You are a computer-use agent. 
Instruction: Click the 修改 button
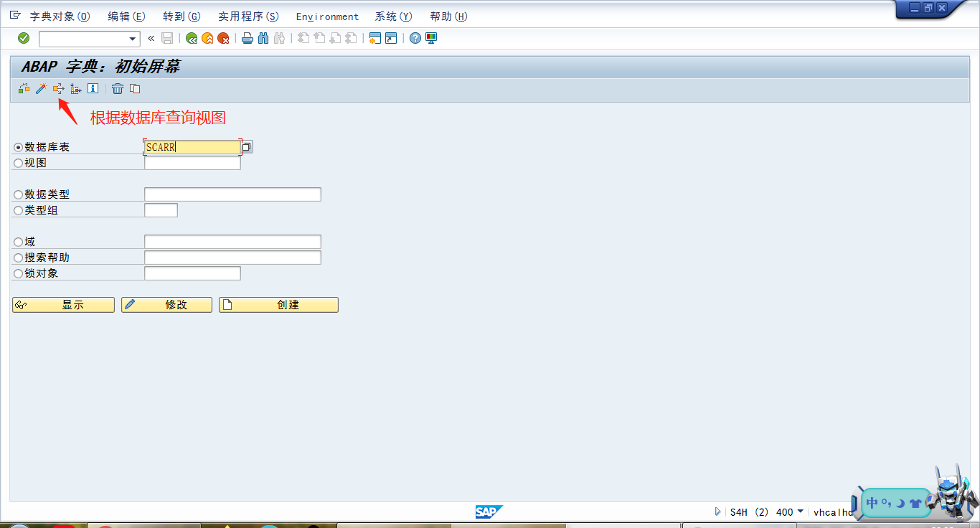point(166,305)
